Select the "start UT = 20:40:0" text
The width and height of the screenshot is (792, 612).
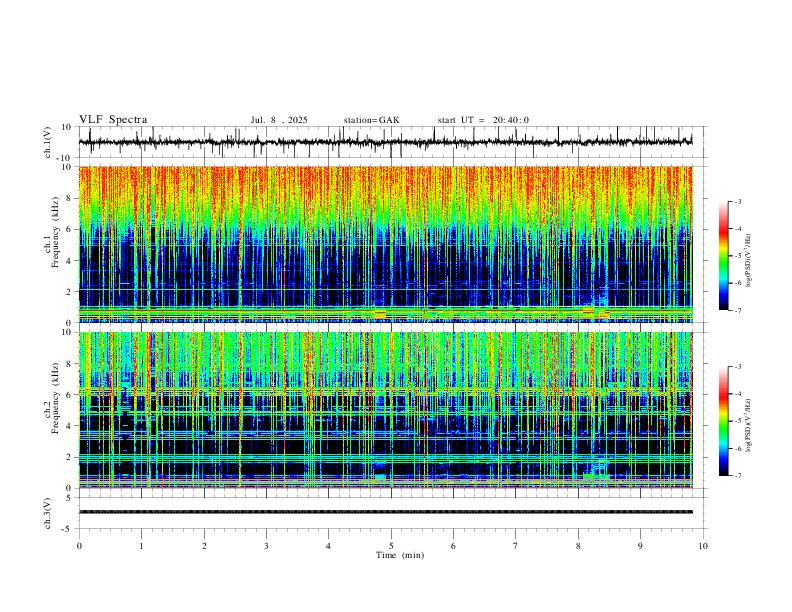[483, 120]
